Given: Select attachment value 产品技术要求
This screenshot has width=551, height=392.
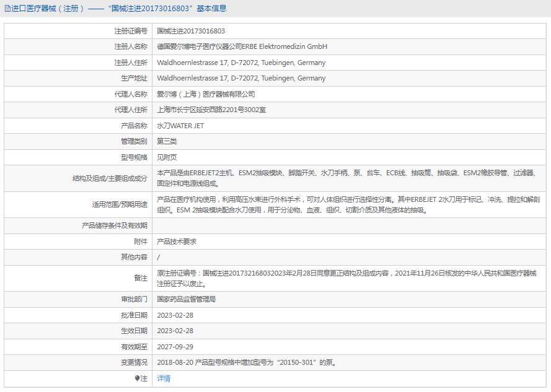Looking at the screenshot, I should coord(177,242).
